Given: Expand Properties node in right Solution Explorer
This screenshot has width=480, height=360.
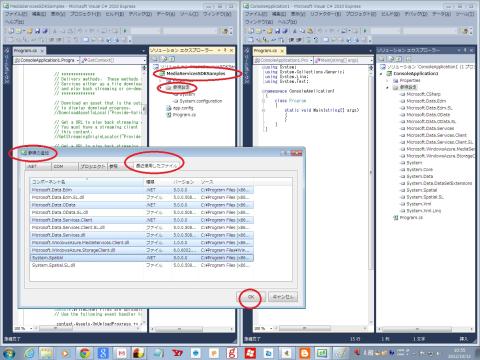Looking at the screenshot, I should 388,81.
